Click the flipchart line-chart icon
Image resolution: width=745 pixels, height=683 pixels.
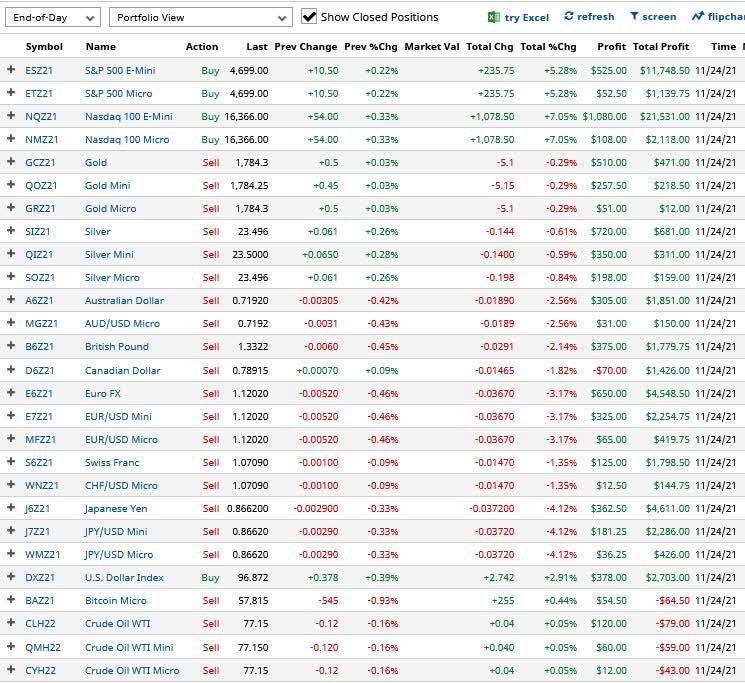[x=697, y=17]
